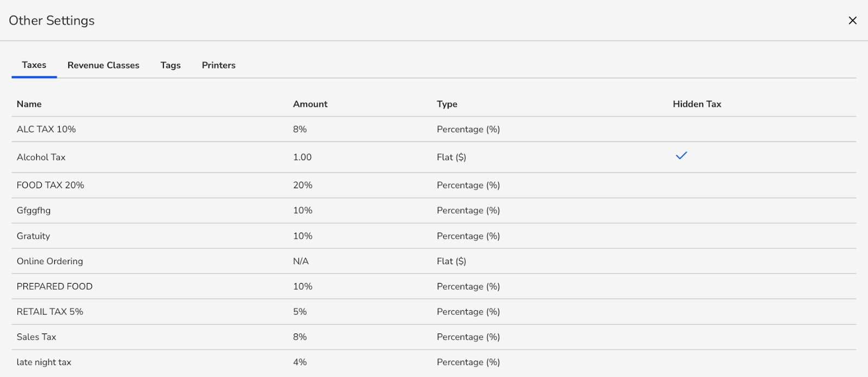Click the Type column header

pyautogui.click(x=447, y=104)
